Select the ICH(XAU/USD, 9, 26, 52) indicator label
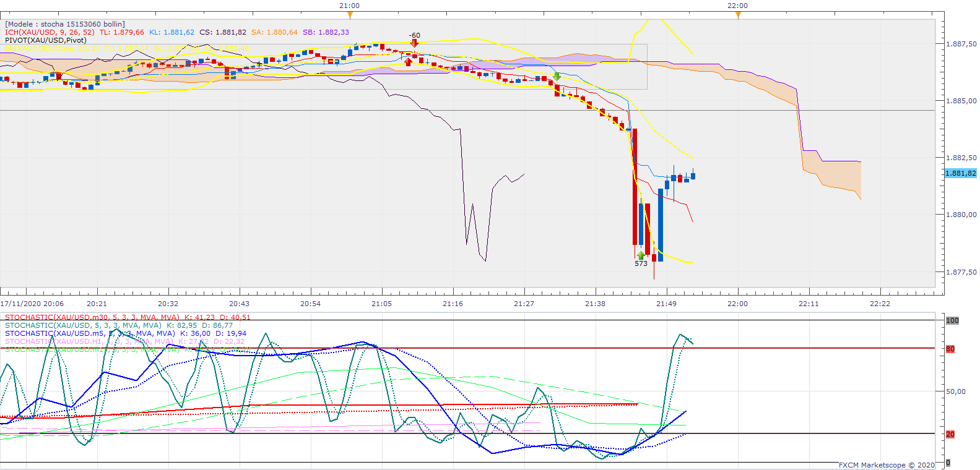The image size is (980, 470). [50, 32]
